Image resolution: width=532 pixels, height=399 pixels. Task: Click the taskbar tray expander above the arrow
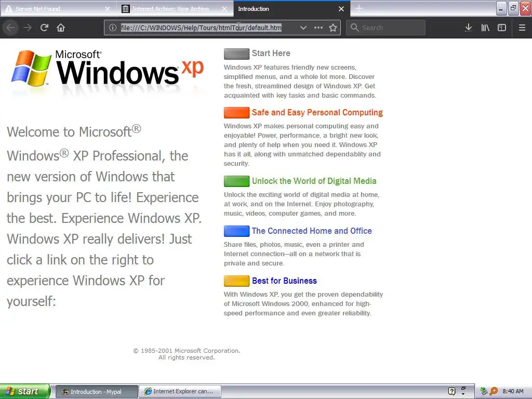pyautogui.click(x=463, y=388)
